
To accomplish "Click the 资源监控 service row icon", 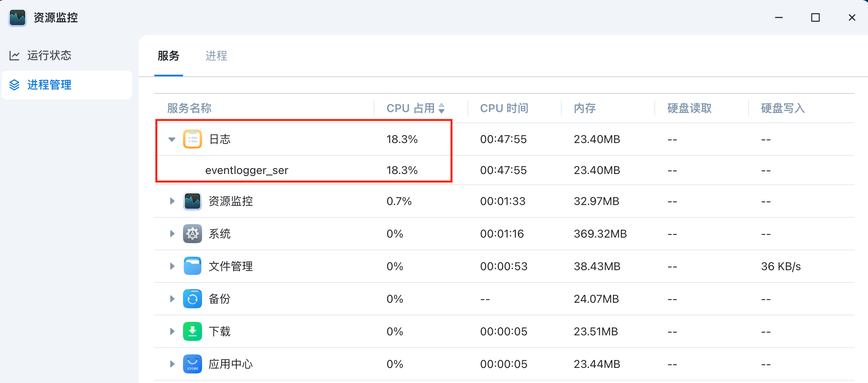I will (193, 201).
